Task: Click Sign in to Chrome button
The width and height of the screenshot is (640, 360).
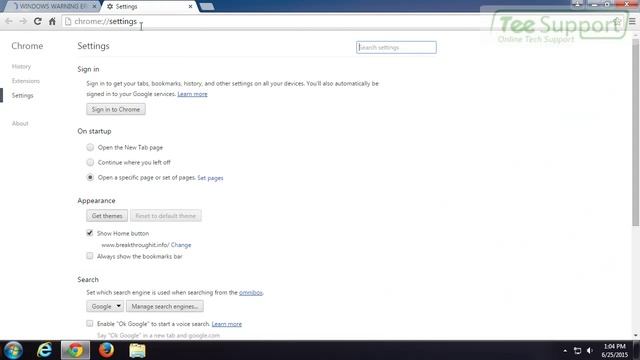Action: pyautogui.click(x=116, y=109)
